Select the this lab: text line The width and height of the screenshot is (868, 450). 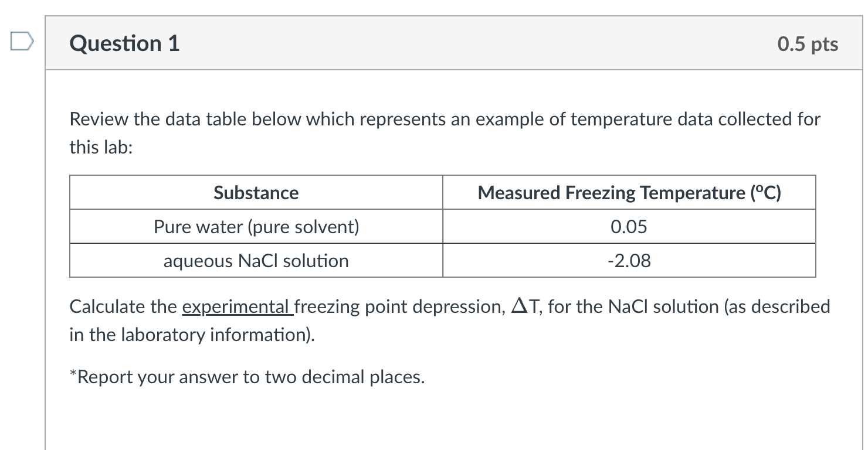pos(102,147)
